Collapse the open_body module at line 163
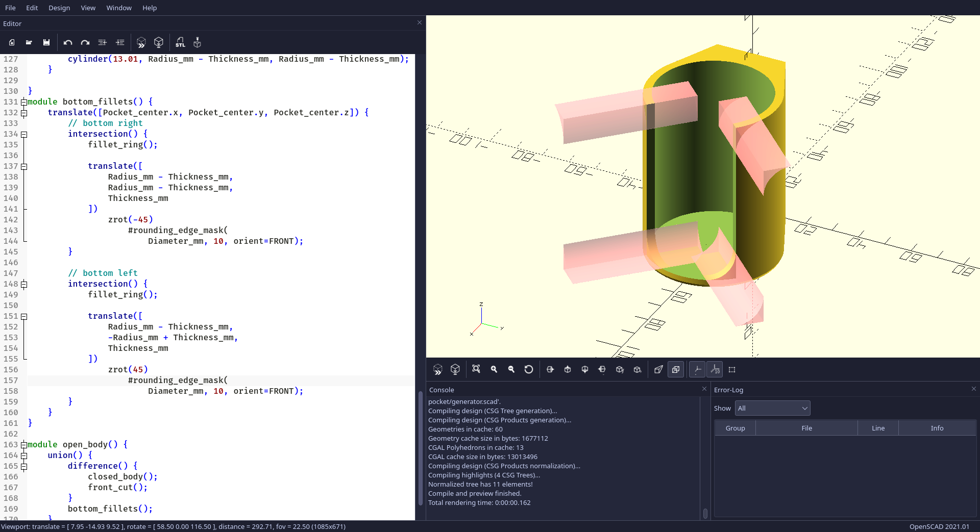This screenshot has width=980, height=532. [x=24, y=445]
